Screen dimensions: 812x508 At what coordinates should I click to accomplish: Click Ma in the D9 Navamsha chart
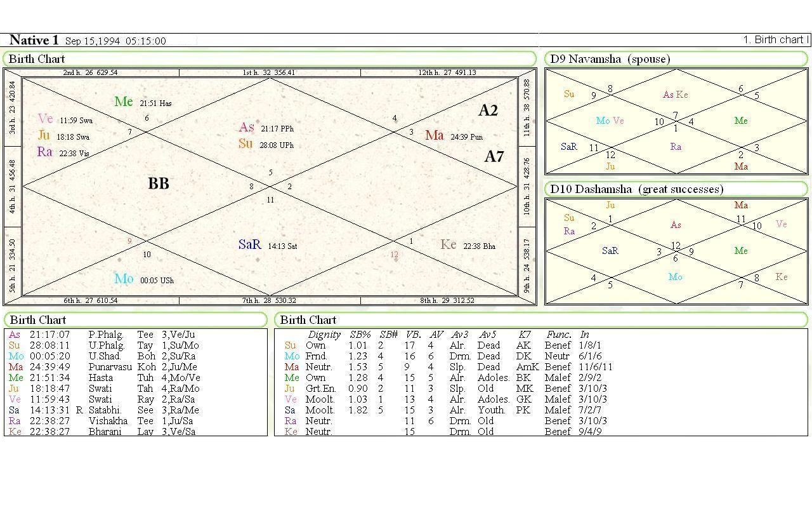[741, 166]
